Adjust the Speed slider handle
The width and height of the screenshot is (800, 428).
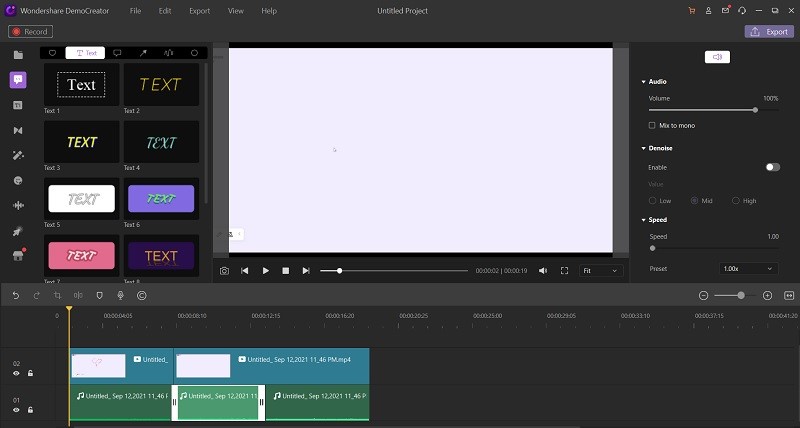pyautogui.click(x=652, y=248)
